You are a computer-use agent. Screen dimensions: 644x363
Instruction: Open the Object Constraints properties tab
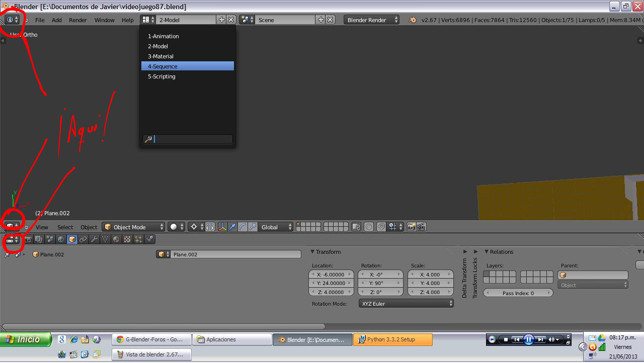tap(83, 240)
